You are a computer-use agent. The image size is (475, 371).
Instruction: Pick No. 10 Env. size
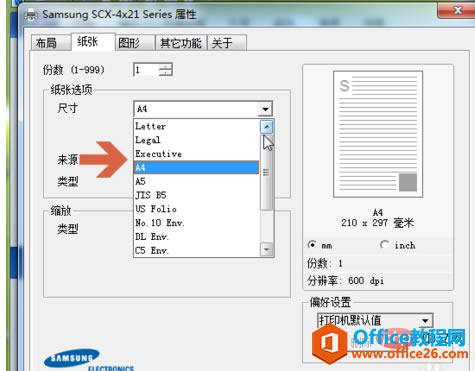[x=196, y=223]
